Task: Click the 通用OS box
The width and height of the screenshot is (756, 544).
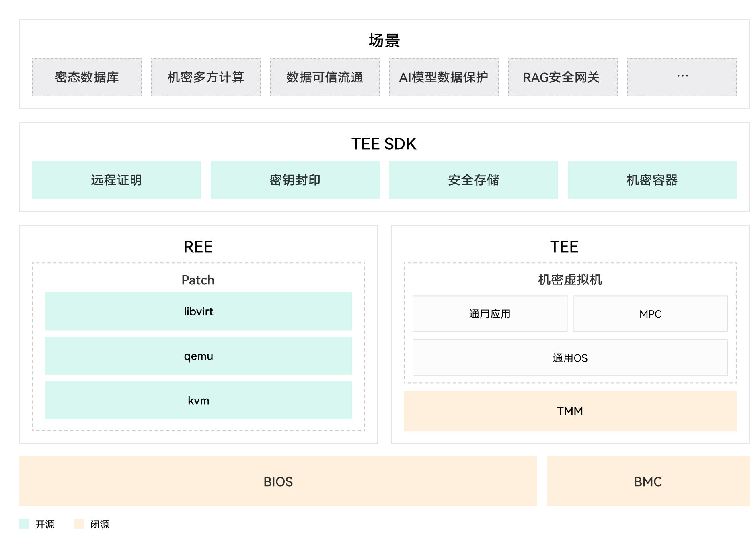Action: (570, 358)
